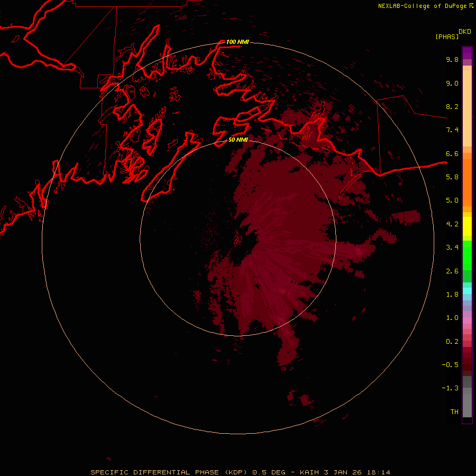
Task: Click the 100 NMI range ring label
Action: 237,42
